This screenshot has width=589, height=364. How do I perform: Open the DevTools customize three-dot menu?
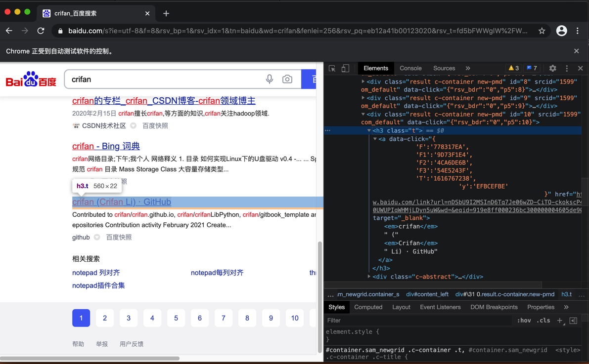567,68
